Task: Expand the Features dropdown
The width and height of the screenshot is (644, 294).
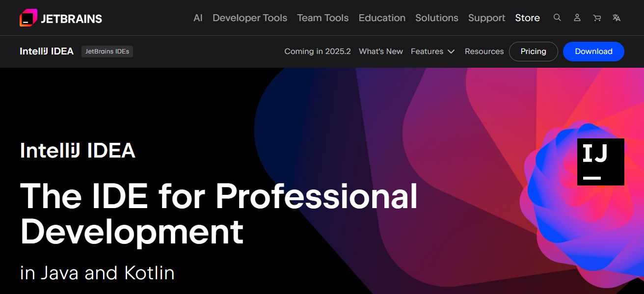Action: click(433, 51)
